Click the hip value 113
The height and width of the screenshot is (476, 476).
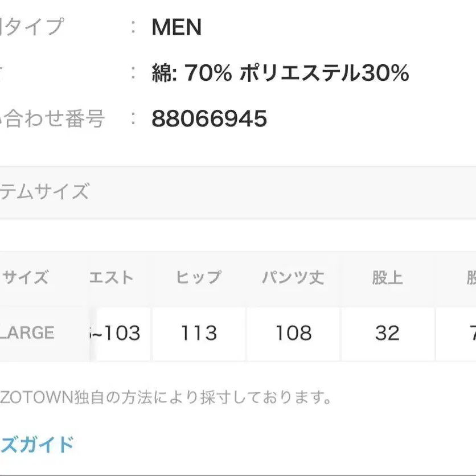pos(199,333)
